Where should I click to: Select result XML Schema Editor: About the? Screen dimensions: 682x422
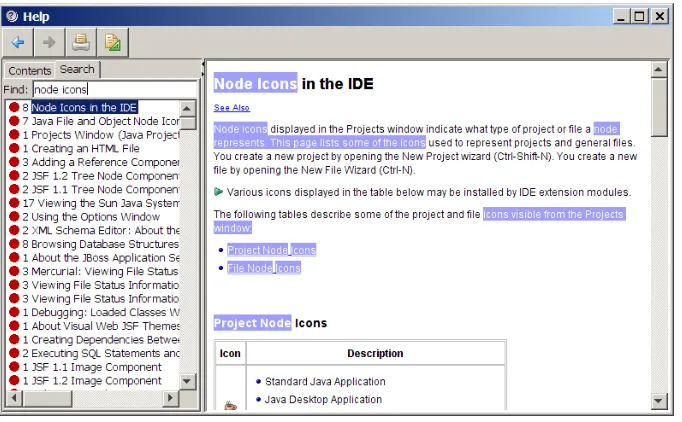point(105,230)
